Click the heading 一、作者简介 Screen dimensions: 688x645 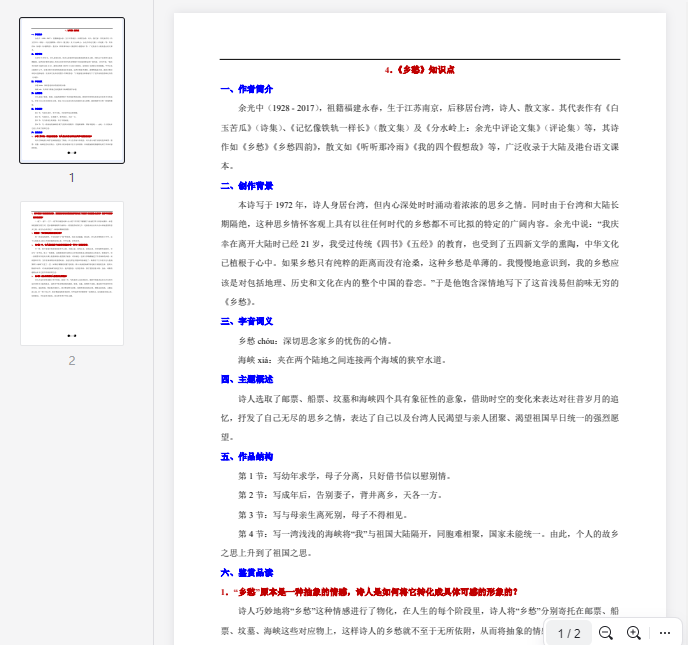point(247,89)
